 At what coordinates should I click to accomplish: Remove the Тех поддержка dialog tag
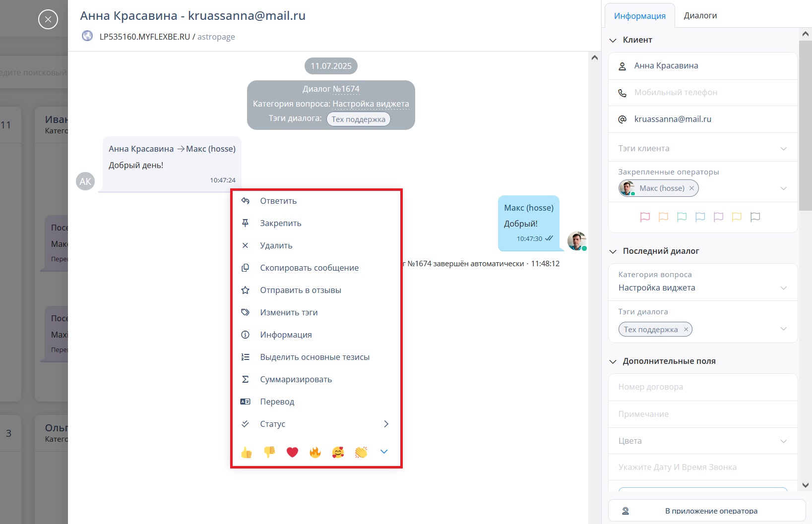click(686, 329)
